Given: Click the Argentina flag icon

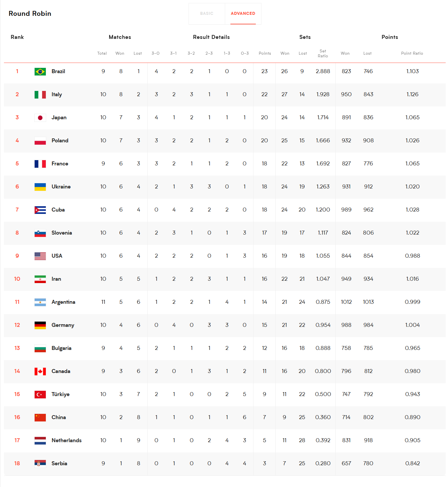Looking at the screenshot, I should (40, 302).
